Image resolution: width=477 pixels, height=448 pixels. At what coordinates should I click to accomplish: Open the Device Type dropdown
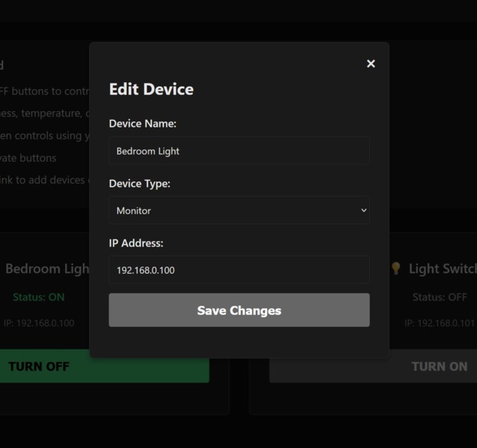click(x=239, y=210)
